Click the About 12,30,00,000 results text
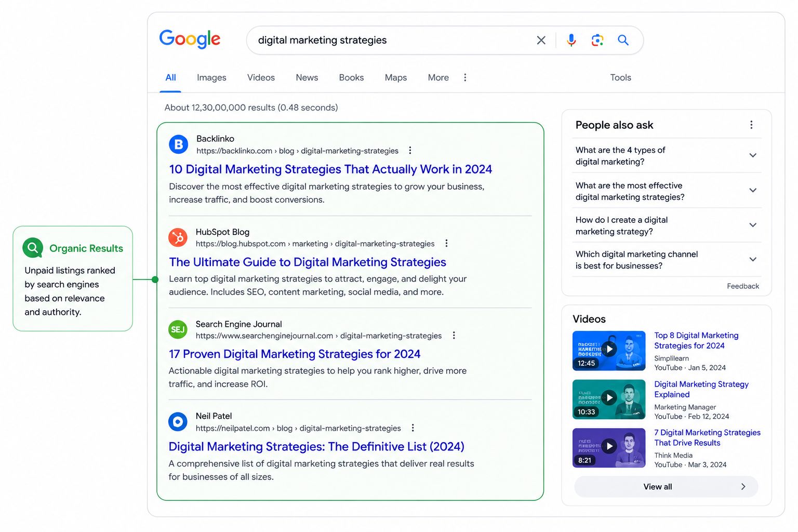 251,108
